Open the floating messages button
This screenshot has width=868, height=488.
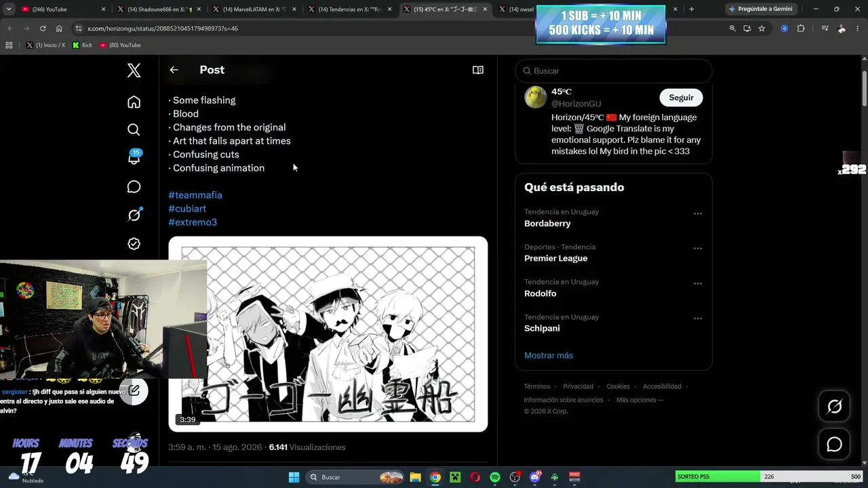click(834, 445)
